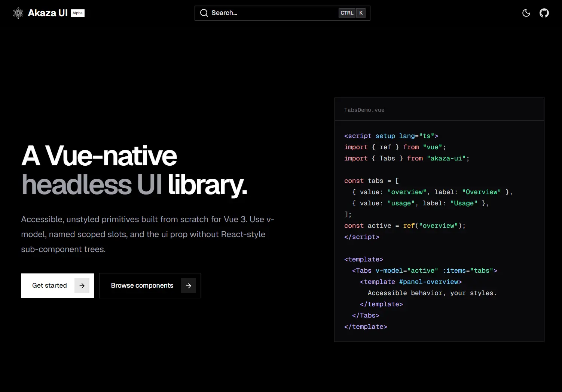This screenshot has height=392, width=562.
Task: Open the GitHub repository icon
Action: pos(544,13)
